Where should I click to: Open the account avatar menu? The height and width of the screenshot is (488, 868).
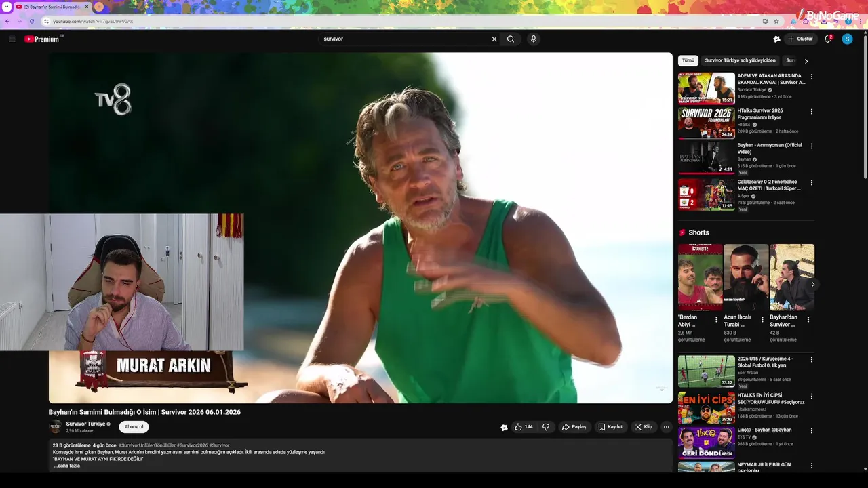point(847,39)
